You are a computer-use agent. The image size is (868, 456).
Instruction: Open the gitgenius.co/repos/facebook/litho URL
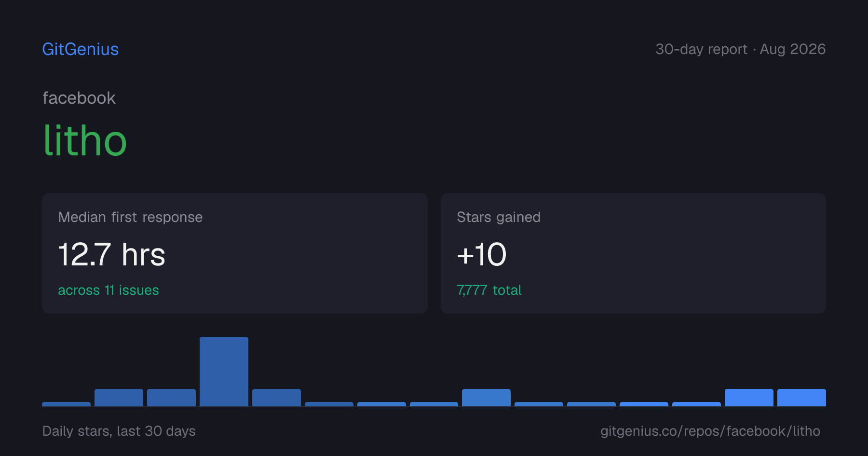(x=710, y=431)
